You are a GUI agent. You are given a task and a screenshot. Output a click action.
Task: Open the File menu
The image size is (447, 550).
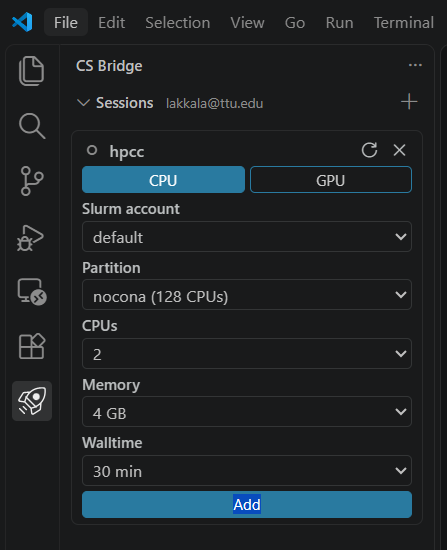coord(66,22)
